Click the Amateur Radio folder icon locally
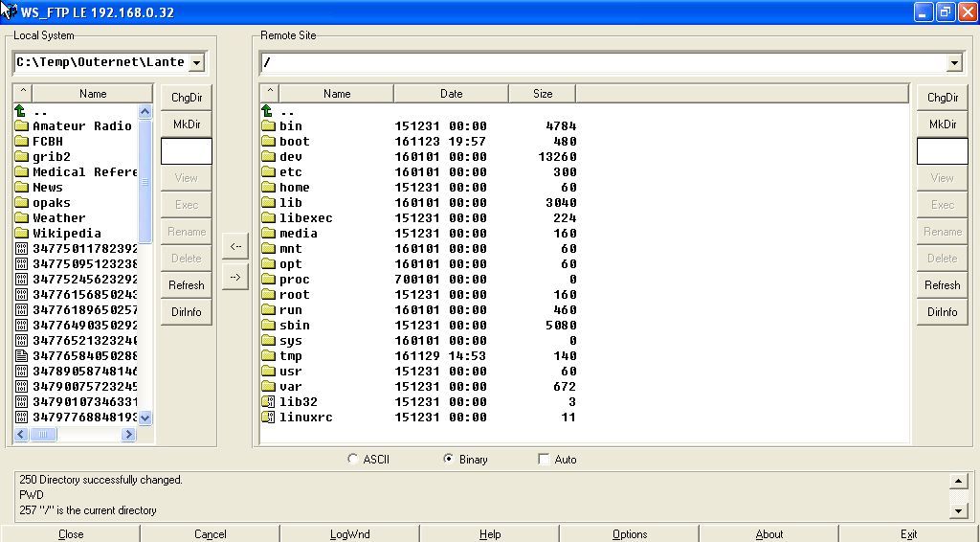Screen dimensions: 980x542 (21, 126)
